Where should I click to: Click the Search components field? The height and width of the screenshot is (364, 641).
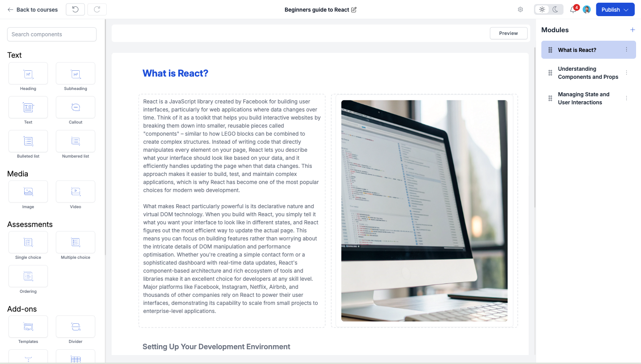pos(52,34)
